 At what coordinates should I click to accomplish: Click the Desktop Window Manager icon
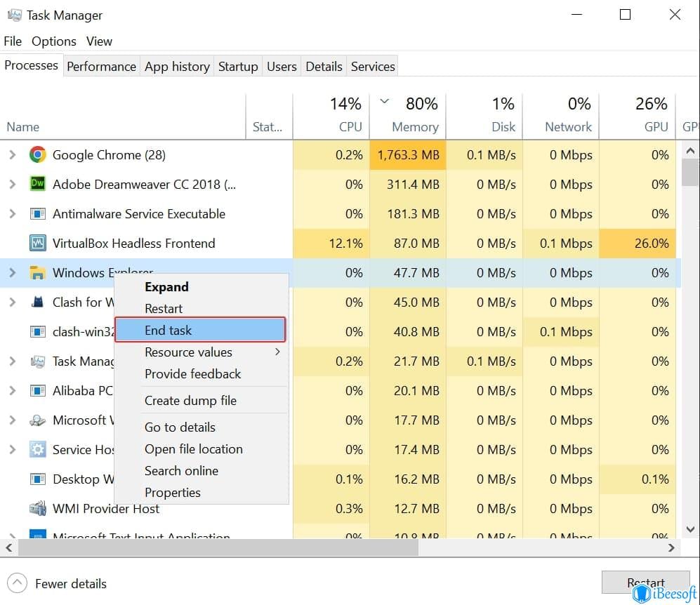click(x=38, y=479)
